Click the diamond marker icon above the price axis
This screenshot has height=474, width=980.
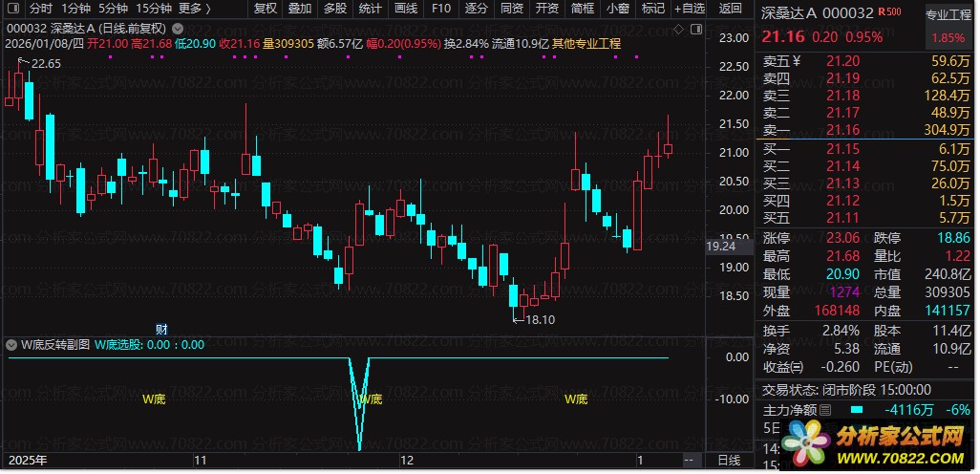(679, 28)
